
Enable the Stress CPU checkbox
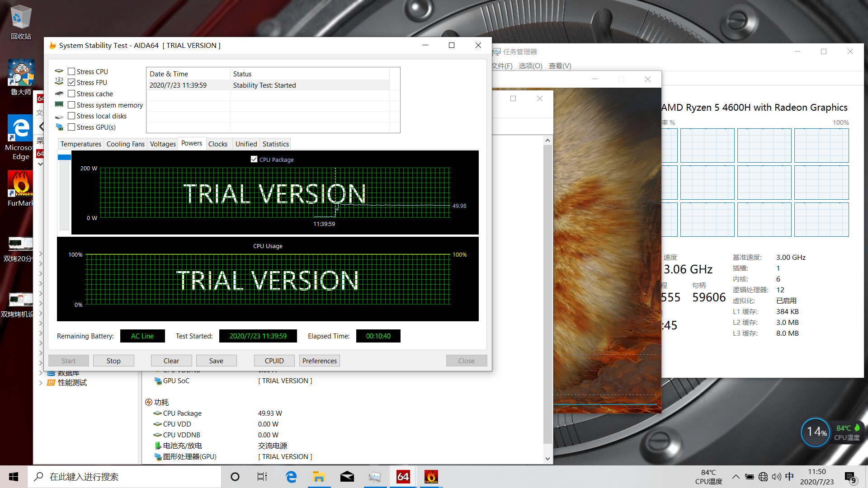71,71
